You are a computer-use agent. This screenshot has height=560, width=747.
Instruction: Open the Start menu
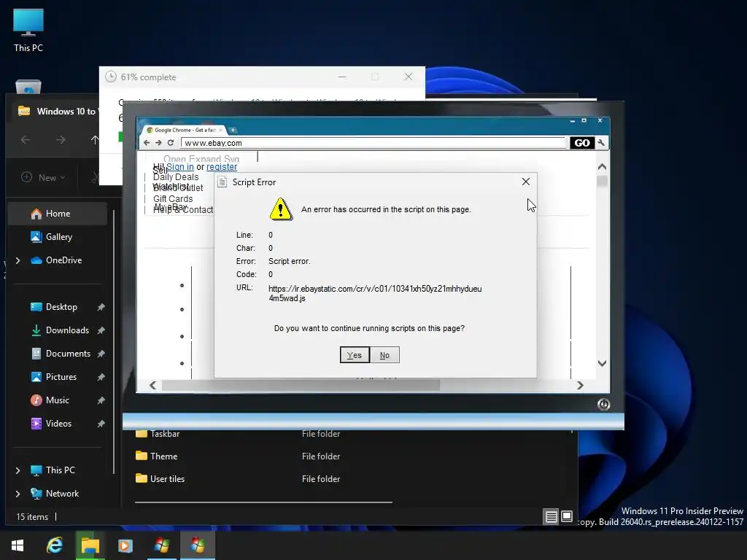point(18,545)
